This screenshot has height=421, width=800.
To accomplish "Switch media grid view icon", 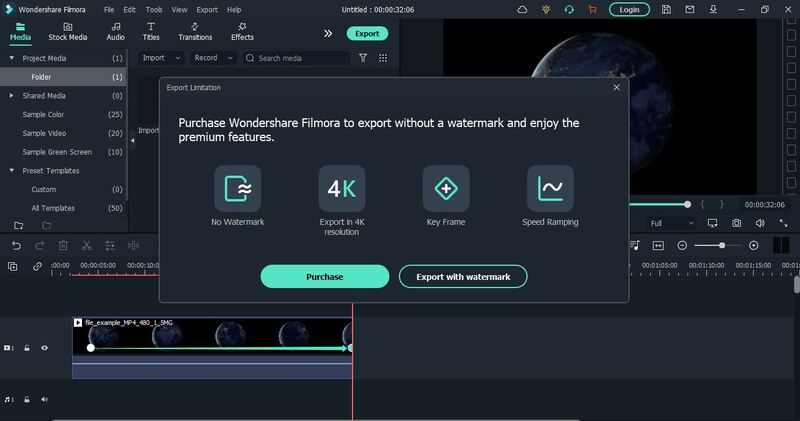I will click(x=383, y=58).
